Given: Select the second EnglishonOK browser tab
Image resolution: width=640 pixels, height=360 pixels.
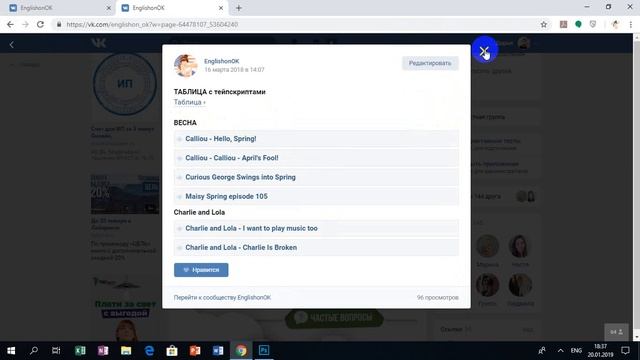Looking at the screenshot, I should tap(171, 8).
